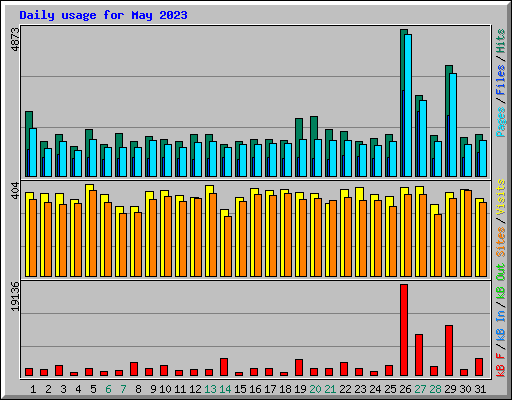The height and width of the screenshot is (400, 512).
Task: Click the cyan Files bar for day 26
Action: [408, 105]
